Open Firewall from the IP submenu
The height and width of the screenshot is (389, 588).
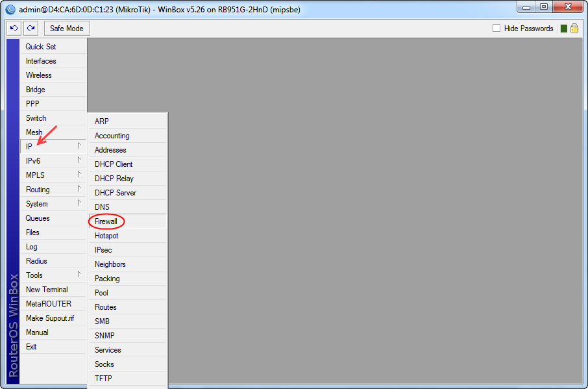coord(127,221)
